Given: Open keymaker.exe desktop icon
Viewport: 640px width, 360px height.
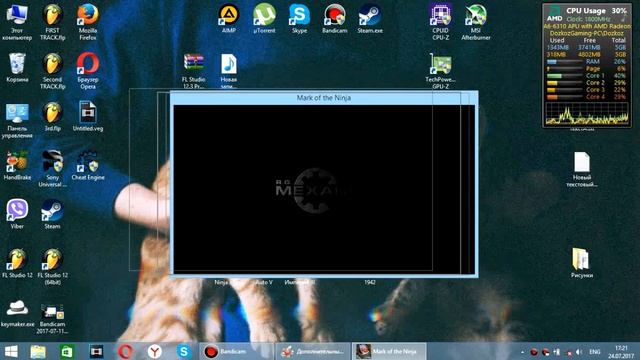Looking at the screenshot, I should [17, 313].
